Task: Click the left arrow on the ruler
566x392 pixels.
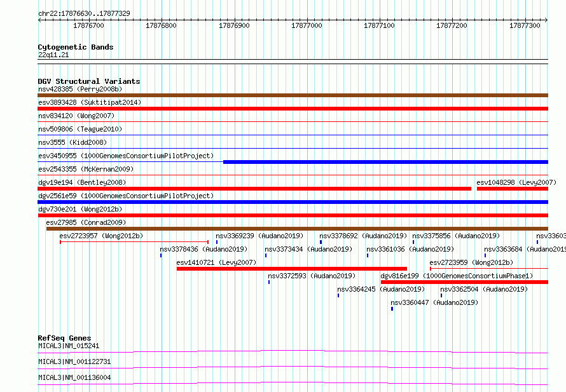Action: tap(39, 20)
